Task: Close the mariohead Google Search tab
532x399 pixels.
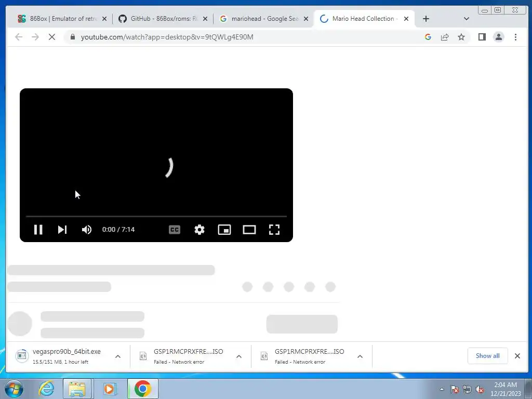Action: (x=306, y=19)
